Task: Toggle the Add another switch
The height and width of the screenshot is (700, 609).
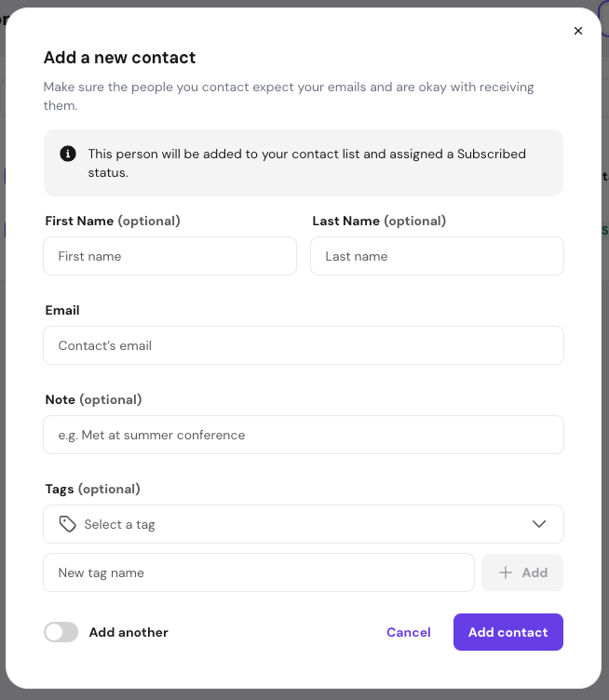Action: click(61, 632)
